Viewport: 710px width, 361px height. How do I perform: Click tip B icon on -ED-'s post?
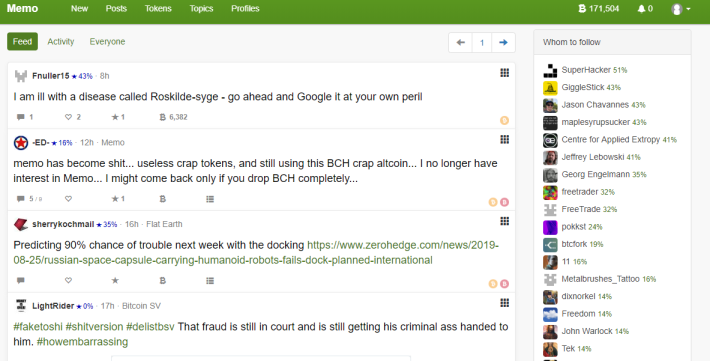pos(163,199)
